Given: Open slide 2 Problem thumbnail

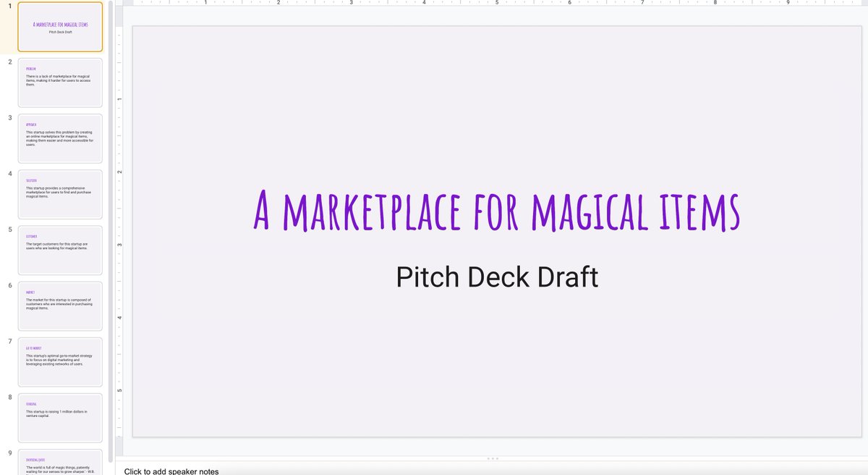Looking at the screenshot, I should point(60,83).
